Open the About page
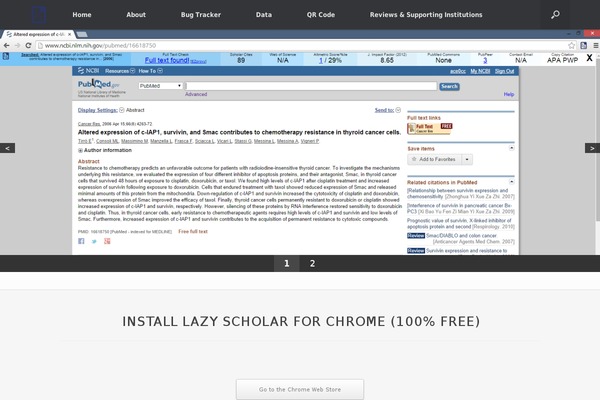The image size is (600, 400). 136,15
